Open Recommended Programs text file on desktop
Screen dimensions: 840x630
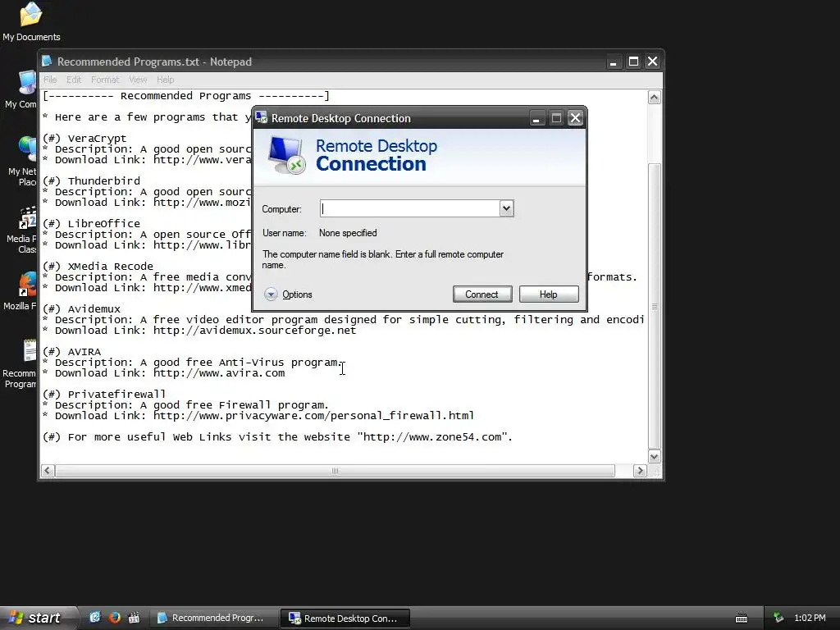[21, 363]
